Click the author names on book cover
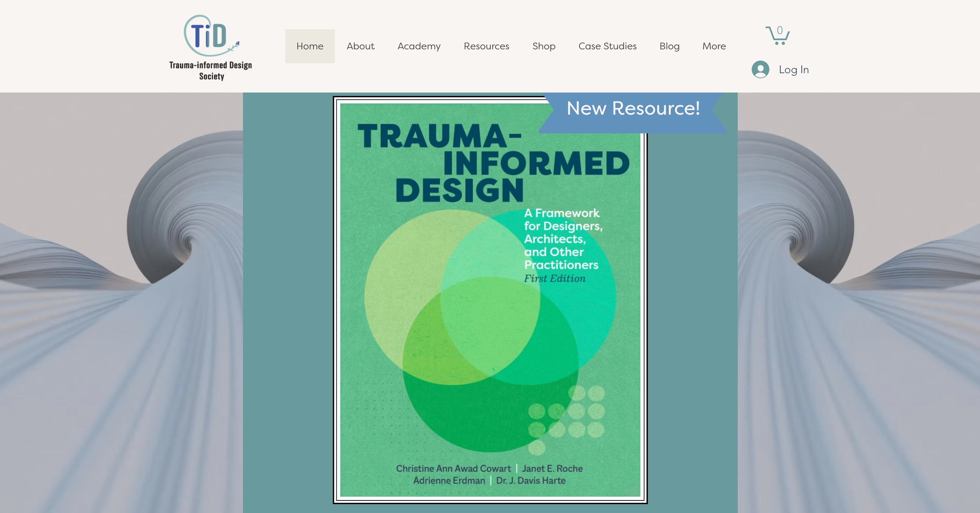This screenshot has height=513, width=980. pos(489,474)
